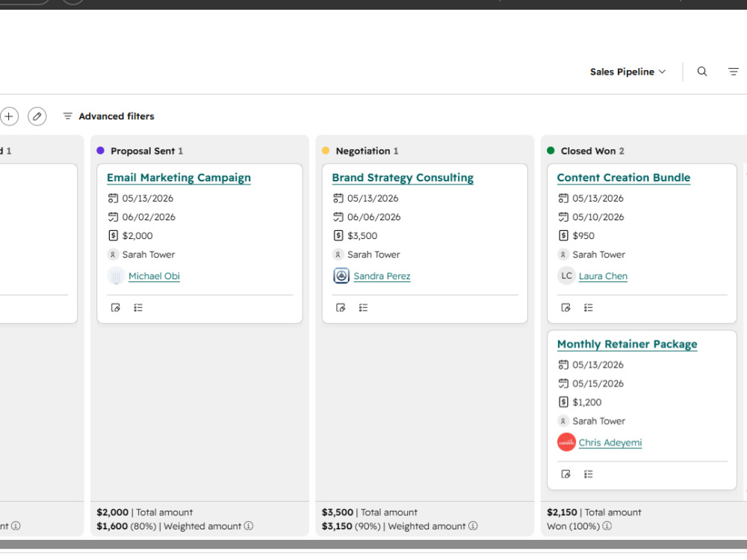Click task list icon on Monthly Retainer Package card
Screen dimensions: 747x560
pyautogui.click(x=589, y=474)
